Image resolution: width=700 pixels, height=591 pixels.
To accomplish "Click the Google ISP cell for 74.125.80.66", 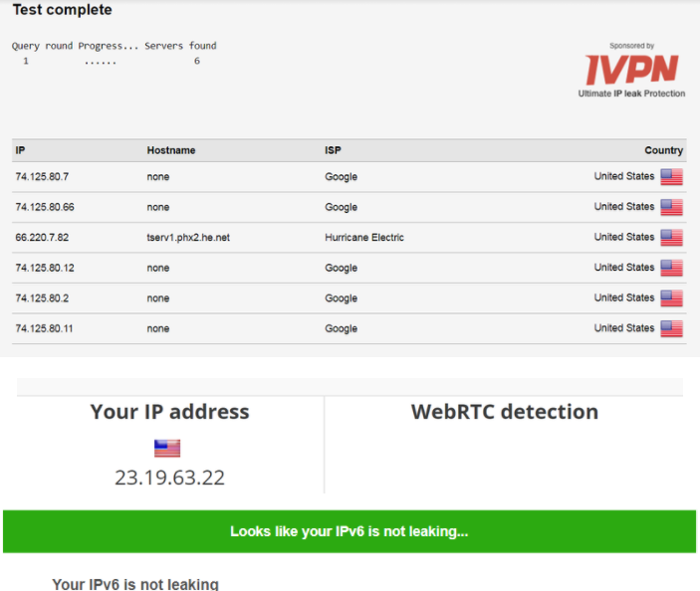I will click(342, 207).
